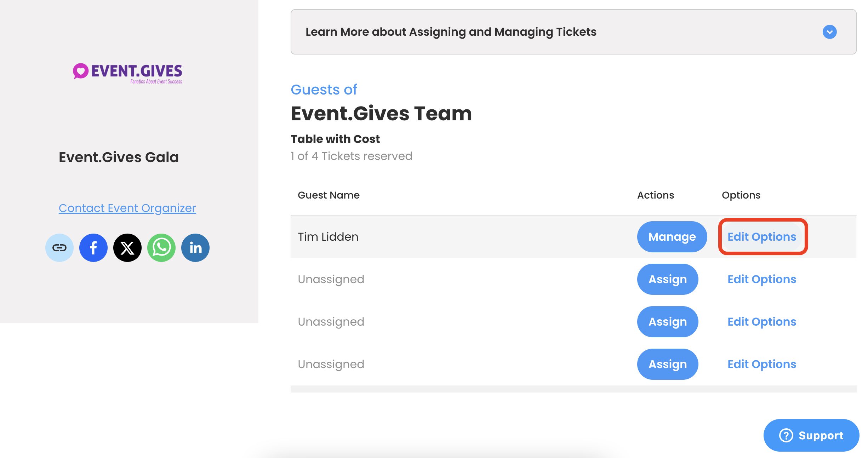Screen dimensions: 868x458
Task: Click the 'Table with Cost' label
Action: pyautogui.click(x=335, y=139)
